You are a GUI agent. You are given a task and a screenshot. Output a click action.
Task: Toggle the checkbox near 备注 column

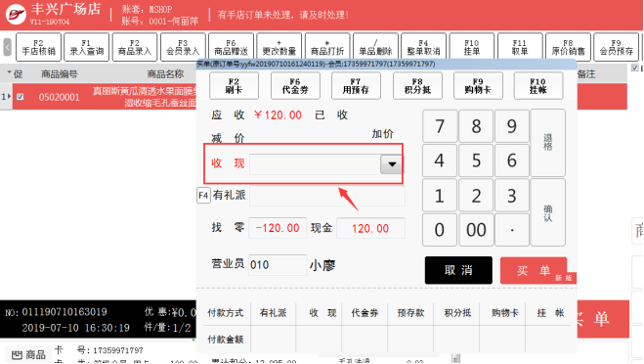pos(635,68)
